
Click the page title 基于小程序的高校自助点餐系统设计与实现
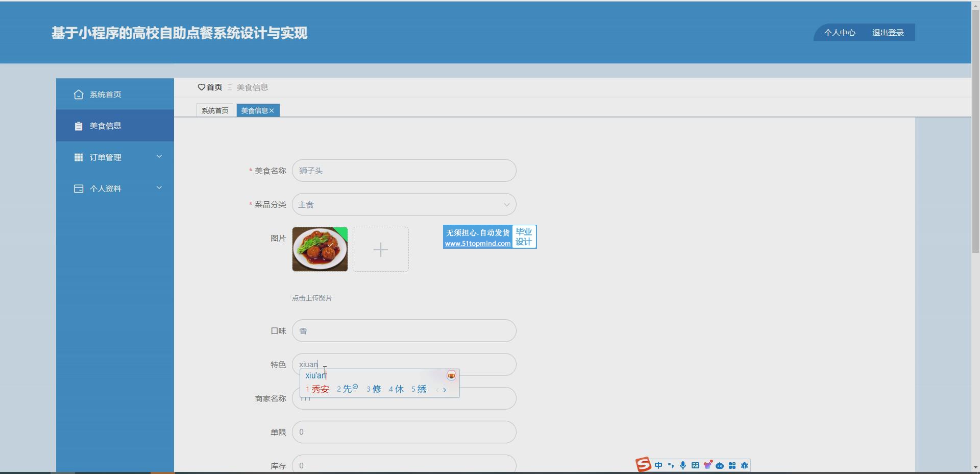pyautogui.click(x=179, y=33)
